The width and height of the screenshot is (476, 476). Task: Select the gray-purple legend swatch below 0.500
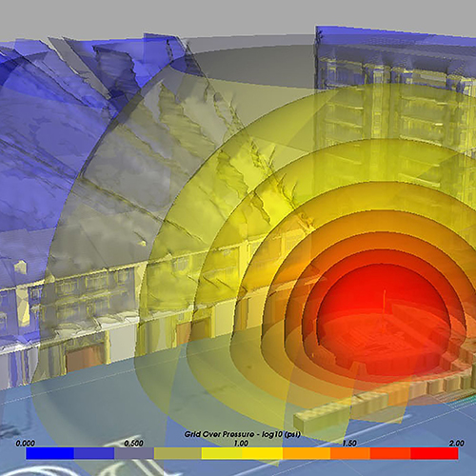134,453
